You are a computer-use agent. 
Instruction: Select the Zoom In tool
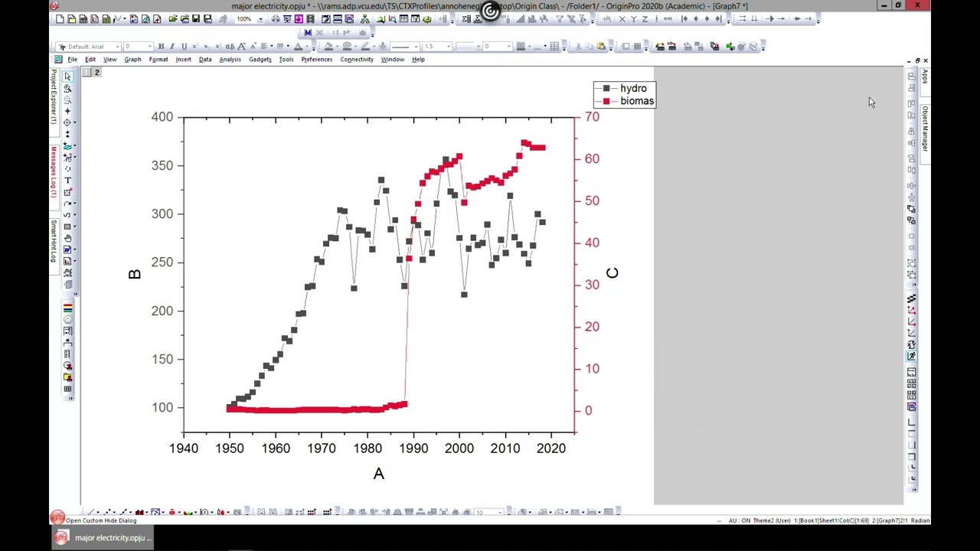tap(67, 89)
